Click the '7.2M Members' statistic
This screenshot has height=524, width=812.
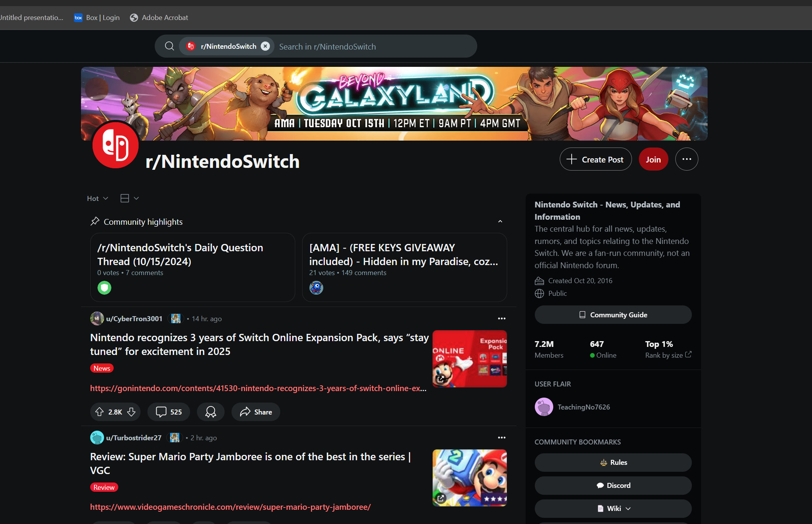(x=549, y=349)
